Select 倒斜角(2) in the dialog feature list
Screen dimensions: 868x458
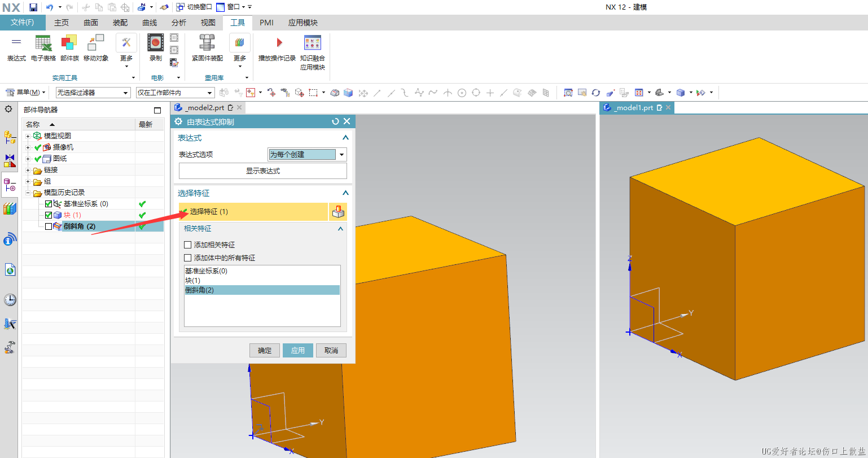point(262,290)
